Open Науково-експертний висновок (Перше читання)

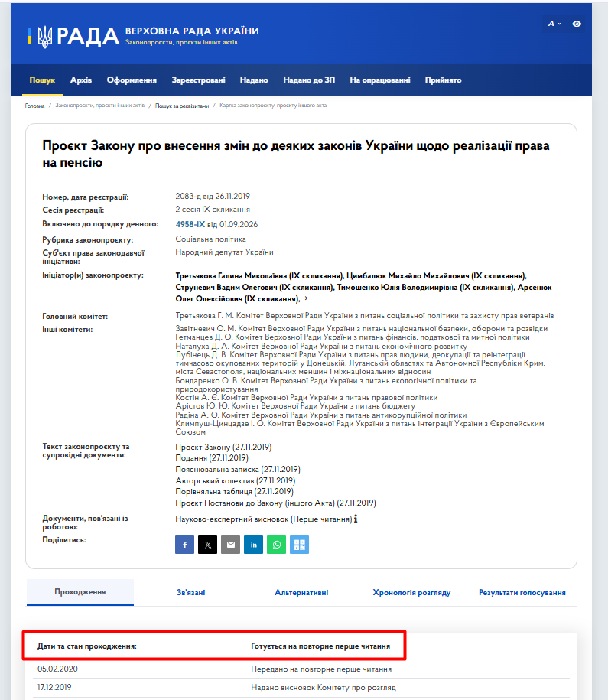coord(264,519)
